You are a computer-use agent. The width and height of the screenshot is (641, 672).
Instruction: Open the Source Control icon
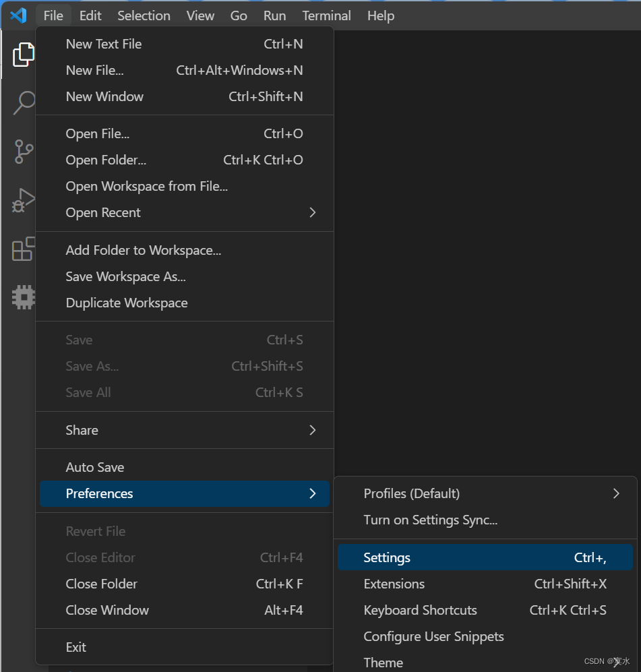point(24,152)
